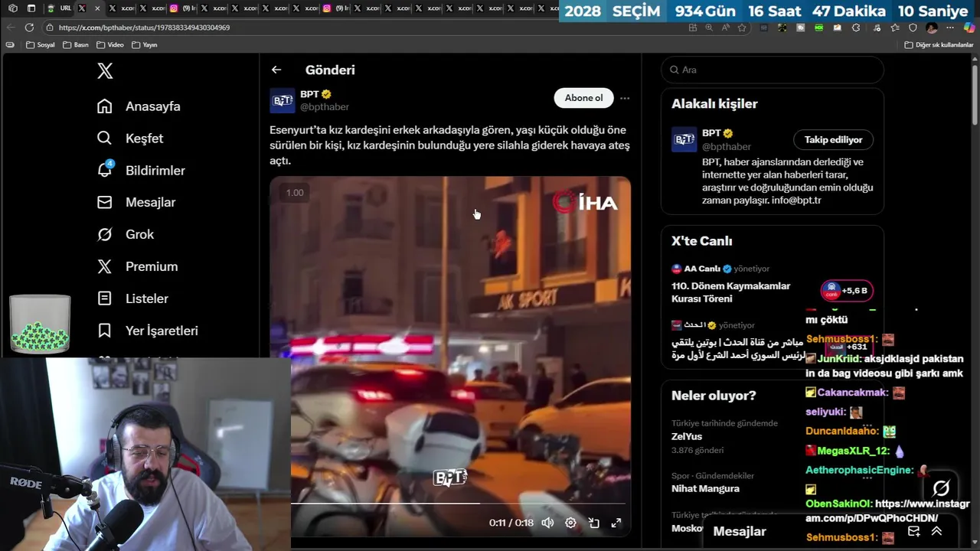Screen dimensions: 980x551
Task: Open Bildirimler notifications
Action: click(141, 171)
